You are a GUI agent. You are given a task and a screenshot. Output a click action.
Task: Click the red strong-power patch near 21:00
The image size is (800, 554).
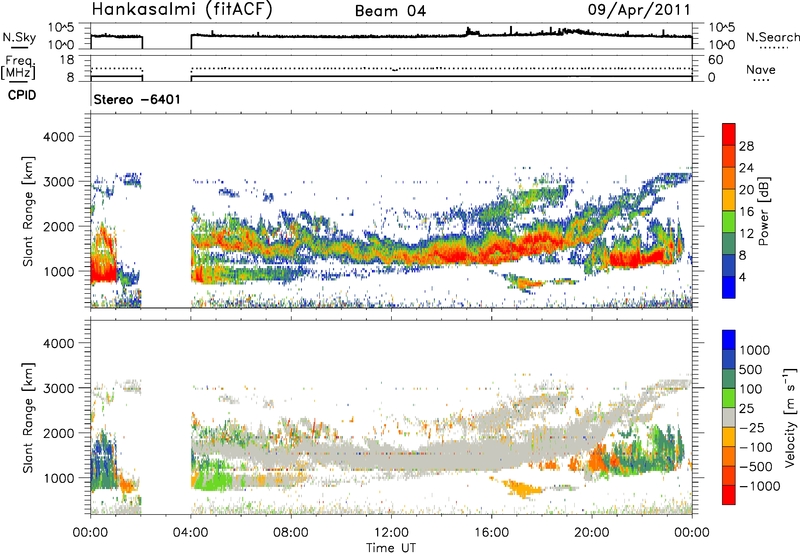coord(635,257)
